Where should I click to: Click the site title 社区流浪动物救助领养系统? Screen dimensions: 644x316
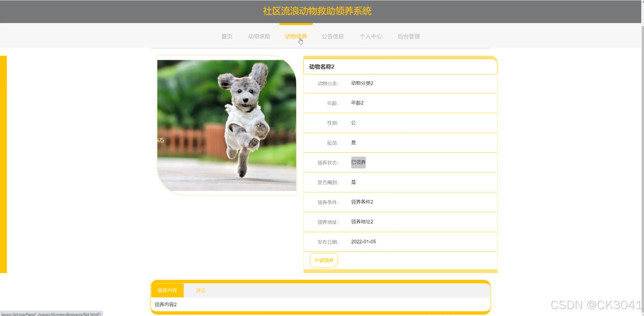pyautogui.click(x=317, y=11)
